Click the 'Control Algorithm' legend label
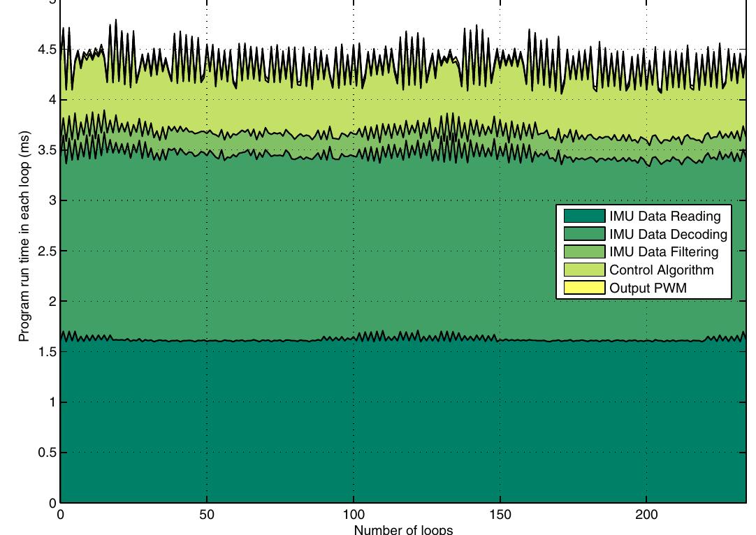Viewport: 756px width, 535px height. (x=661, y=270)
